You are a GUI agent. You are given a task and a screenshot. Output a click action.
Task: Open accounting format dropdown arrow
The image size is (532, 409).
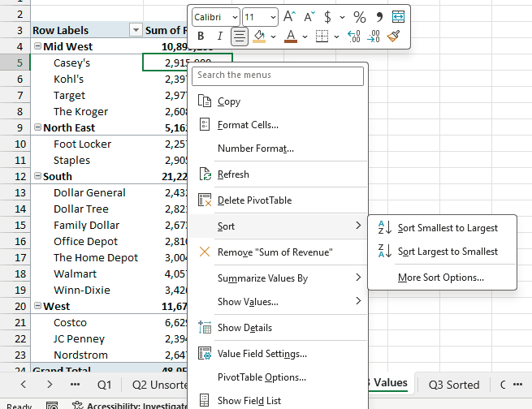[x=342, y=17]
